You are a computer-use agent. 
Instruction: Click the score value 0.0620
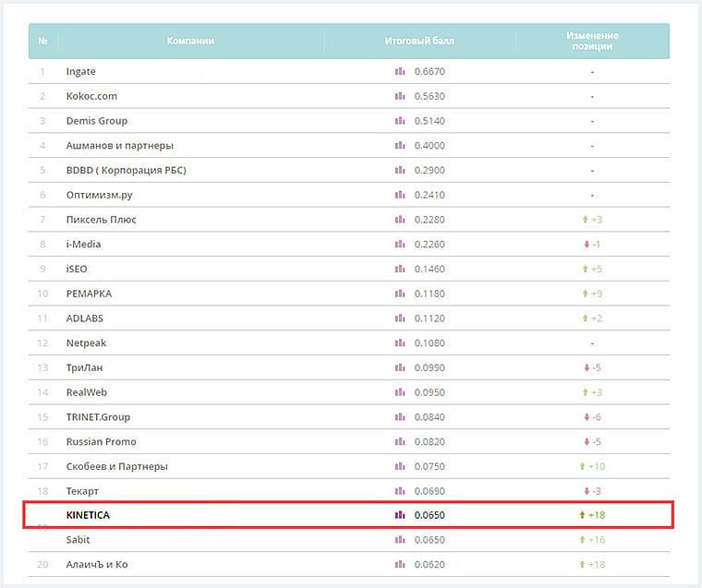430,564
